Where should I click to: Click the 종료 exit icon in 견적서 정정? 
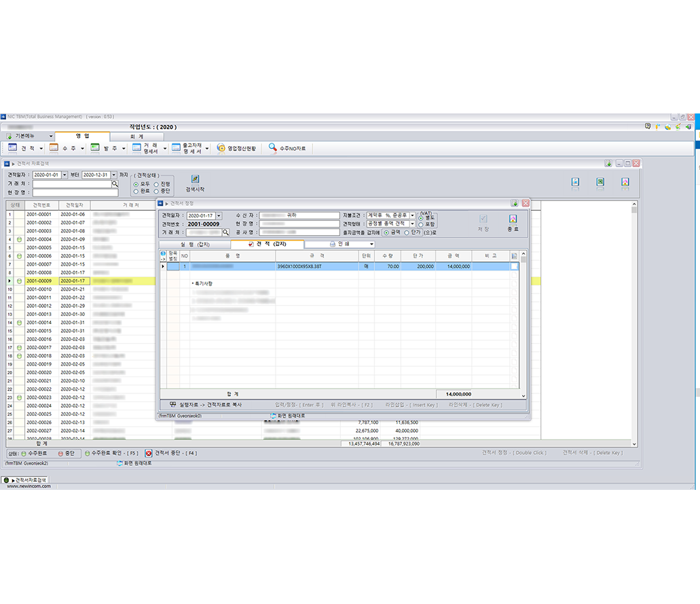tap(513, 219)
